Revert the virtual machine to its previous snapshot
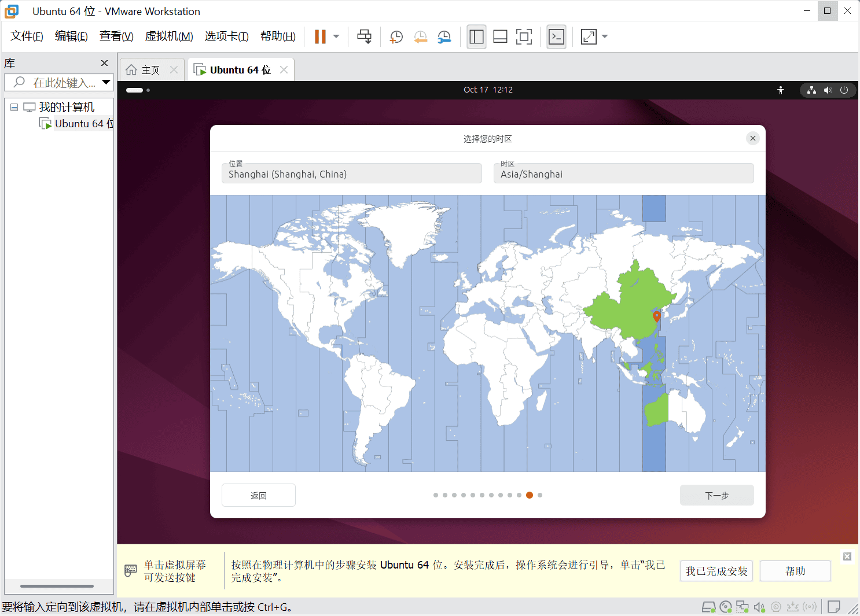The width and height of the screenshot is (860, 616). 421,36
